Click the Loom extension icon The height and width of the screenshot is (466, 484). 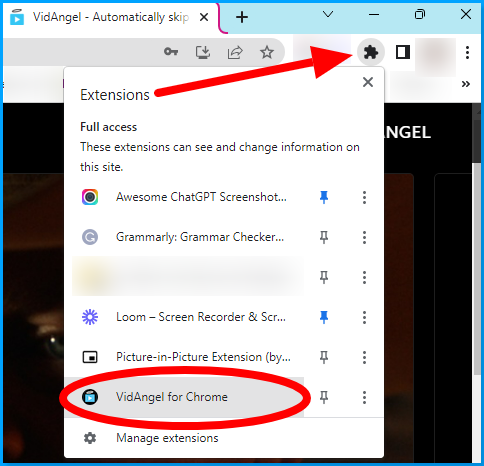pos(90,317)
